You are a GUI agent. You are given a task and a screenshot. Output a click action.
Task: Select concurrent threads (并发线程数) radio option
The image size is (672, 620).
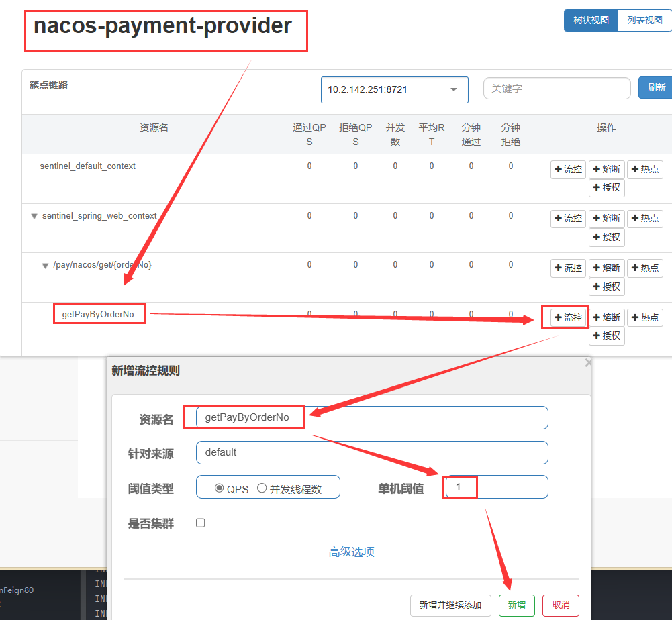pyautogui.click(x=262, y=488)
